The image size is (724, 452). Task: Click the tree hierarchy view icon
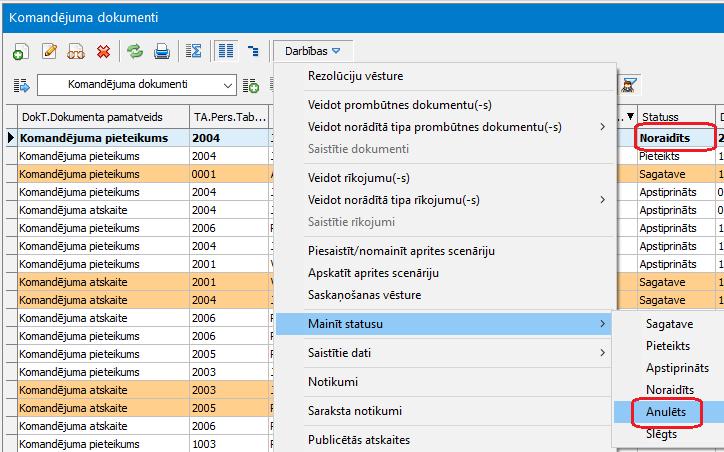(x=253, y=51)
